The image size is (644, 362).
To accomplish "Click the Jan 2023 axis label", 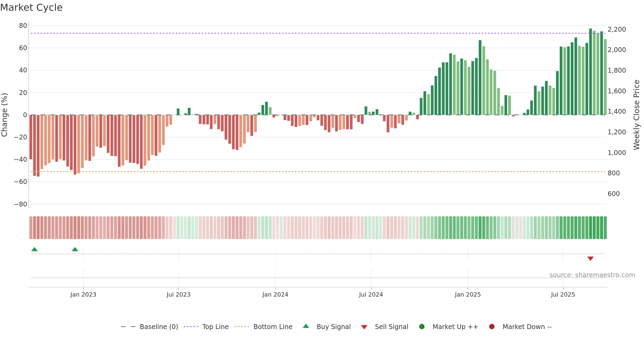I will tap(83, 294).
